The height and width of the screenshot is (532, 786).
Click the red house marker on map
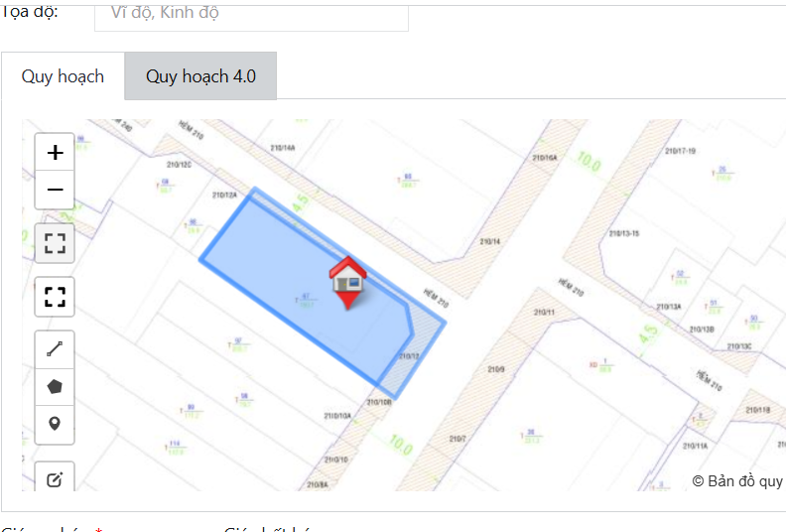(348, 282)
